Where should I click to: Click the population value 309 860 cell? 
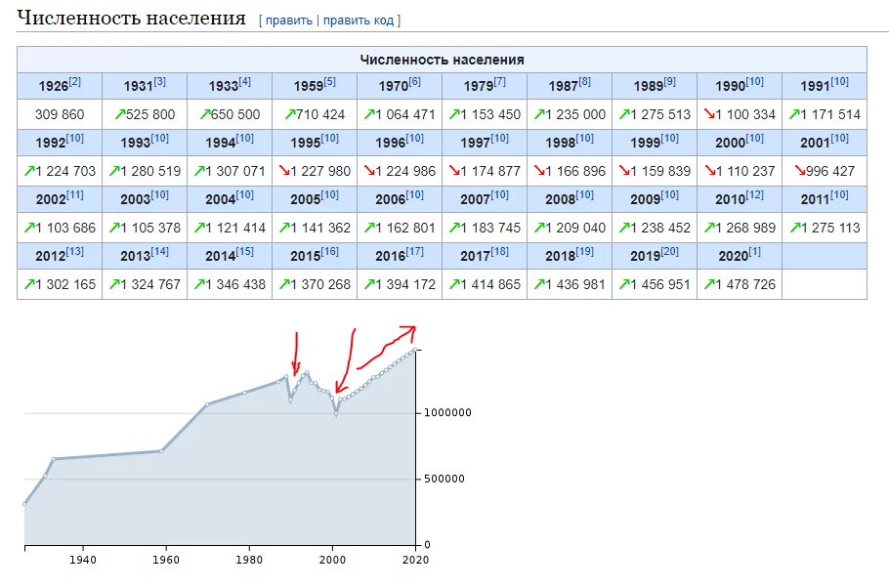60,114
